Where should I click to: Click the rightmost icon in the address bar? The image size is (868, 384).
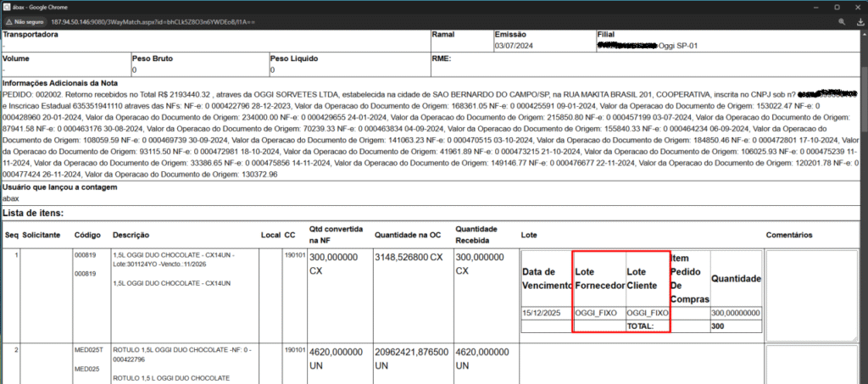[856, 19]
